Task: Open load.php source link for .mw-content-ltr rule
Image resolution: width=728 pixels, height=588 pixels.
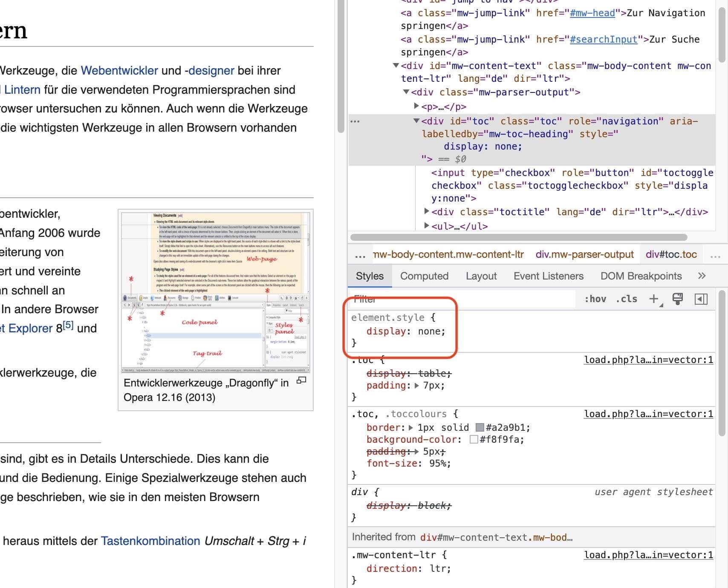Action: (648, 555)
